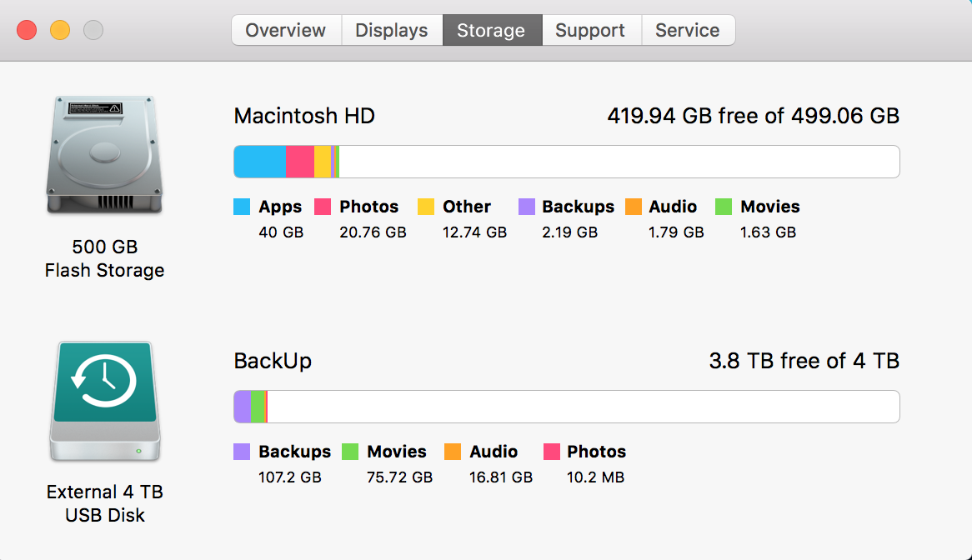Go to the Support tab

point(591,30)
